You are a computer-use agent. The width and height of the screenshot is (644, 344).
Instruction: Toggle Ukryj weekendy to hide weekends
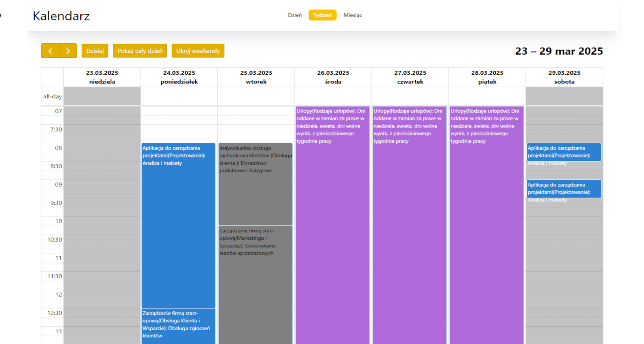pos(198,51)
